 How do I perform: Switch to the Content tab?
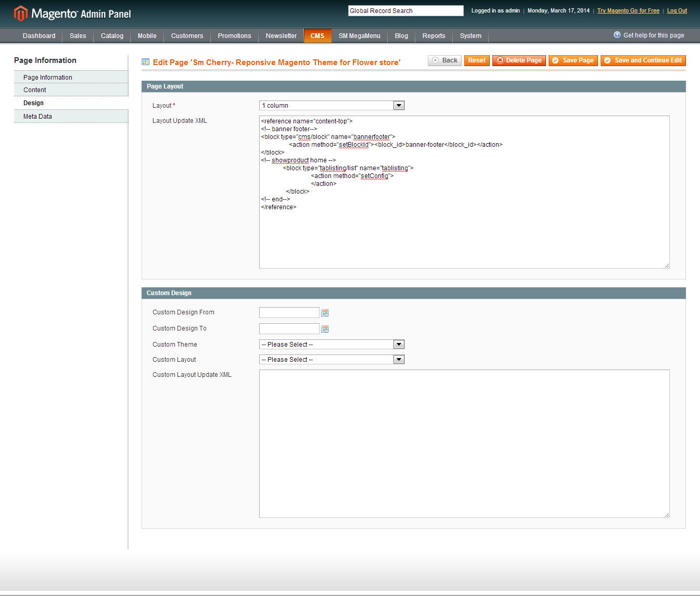click(71, 90)
